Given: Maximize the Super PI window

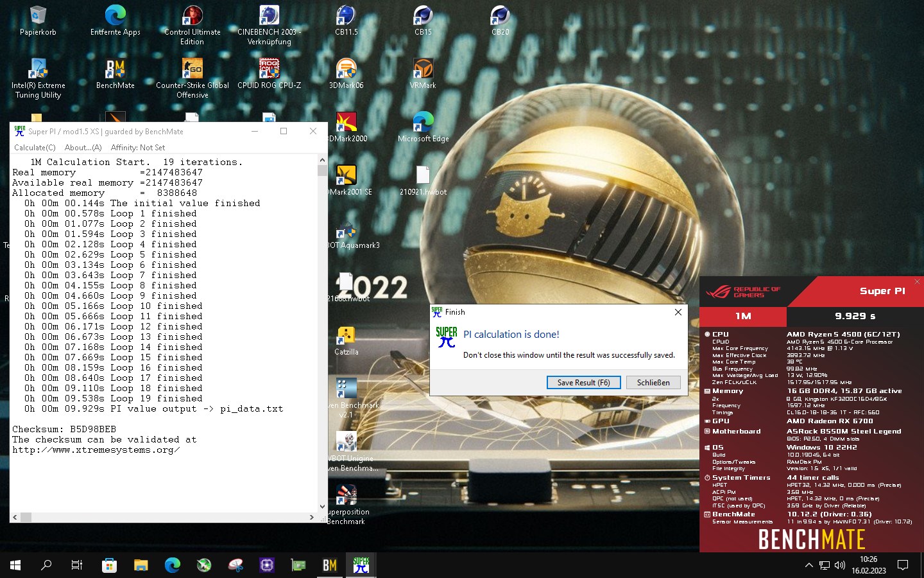Looking at the screenshot, I should click(x=284, y=131).
